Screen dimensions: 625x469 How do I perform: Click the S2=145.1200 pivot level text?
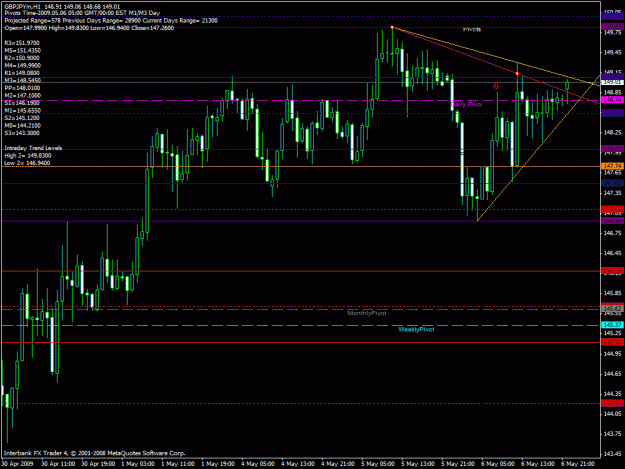click(22, 118)
